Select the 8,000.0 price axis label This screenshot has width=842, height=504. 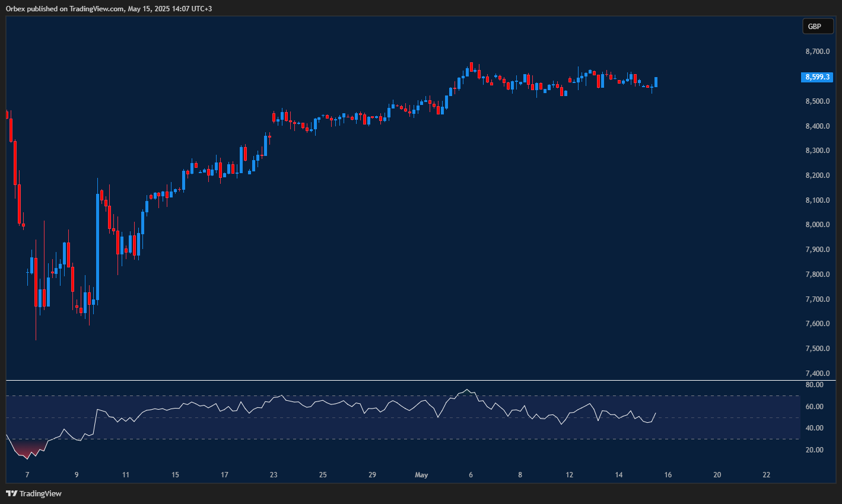coord(817,225)
